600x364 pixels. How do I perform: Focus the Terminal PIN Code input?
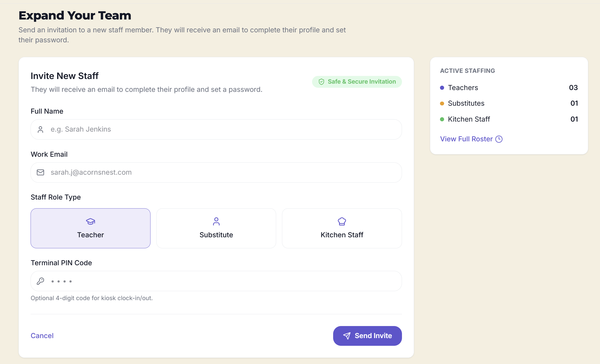click(216, 281)
